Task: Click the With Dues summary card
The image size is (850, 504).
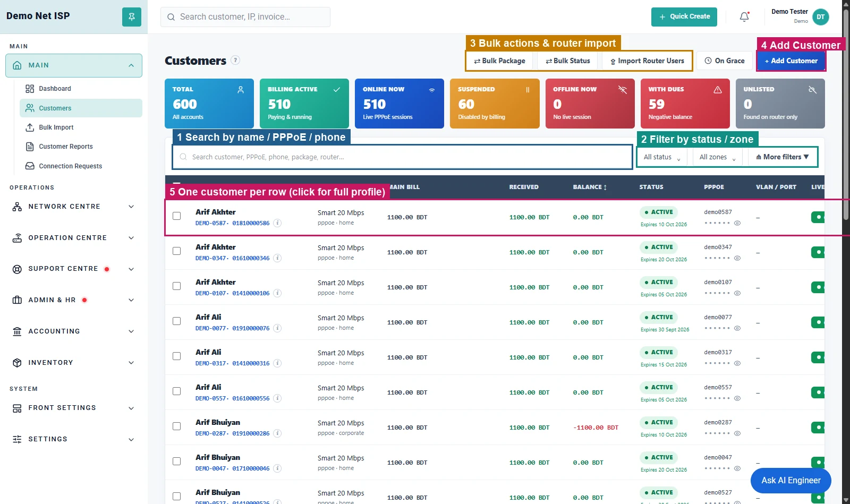Action: pyautogui.click(x=685, y=104)
